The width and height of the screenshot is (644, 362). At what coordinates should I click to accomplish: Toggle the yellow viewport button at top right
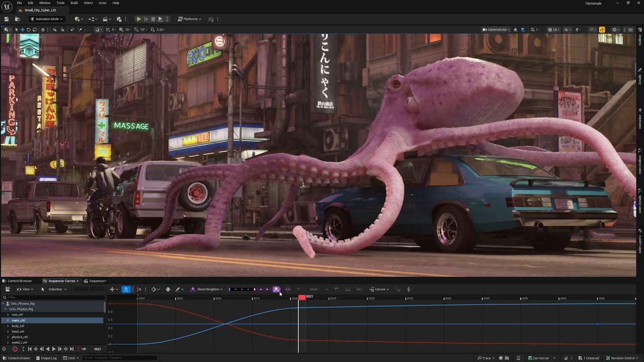[x=602, y=30]
